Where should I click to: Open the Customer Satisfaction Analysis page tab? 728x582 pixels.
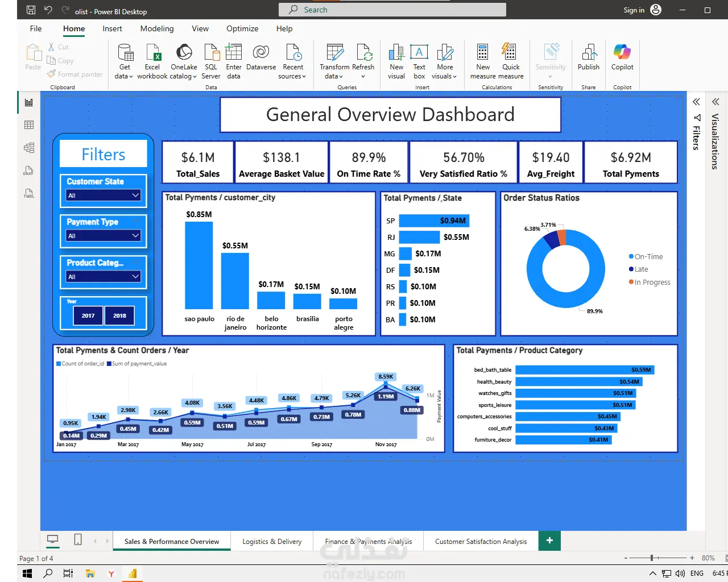coord(481,542)
